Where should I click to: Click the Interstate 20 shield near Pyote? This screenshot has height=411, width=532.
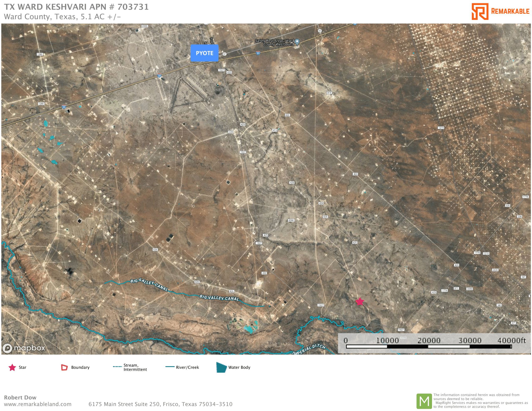click(x=159, y=76)
